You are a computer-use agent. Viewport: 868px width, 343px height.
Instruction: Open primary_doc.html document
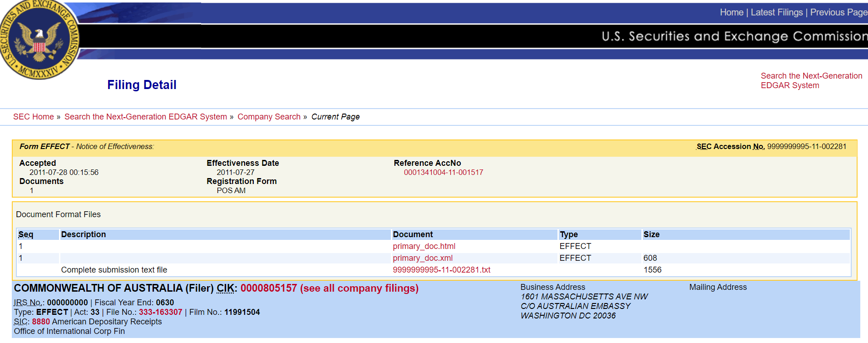424,246
